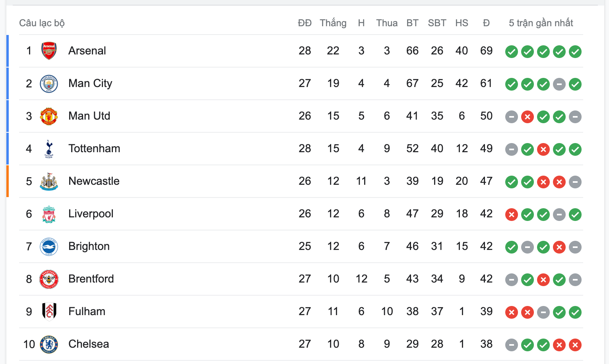Screen dimensions: 609x364
Task: Click Liverpool's first red loss icon
Action: pyautogui.click(x=512, y=215)
